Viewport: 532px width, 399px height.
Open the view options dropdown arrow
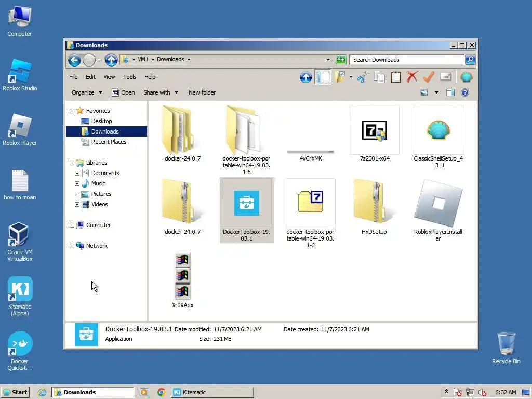click(x=436, y=92)
